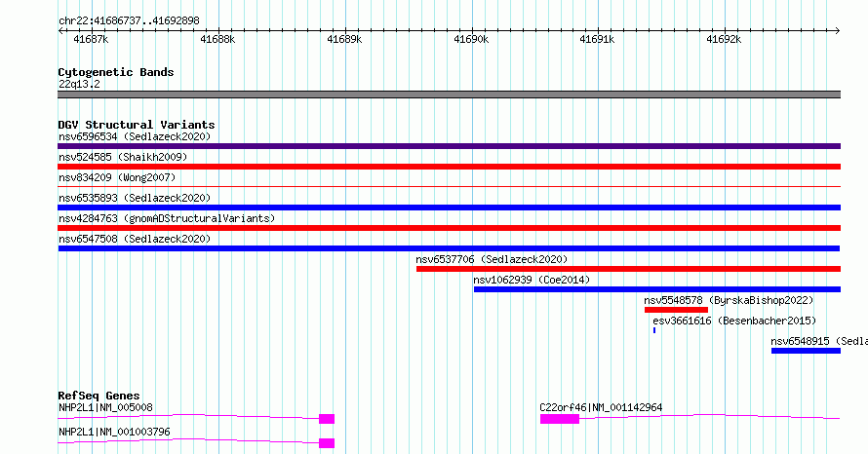
Task: Open the nsv6547508 (Sedlazeck2020) label
Action: click(x=135, y=239)
